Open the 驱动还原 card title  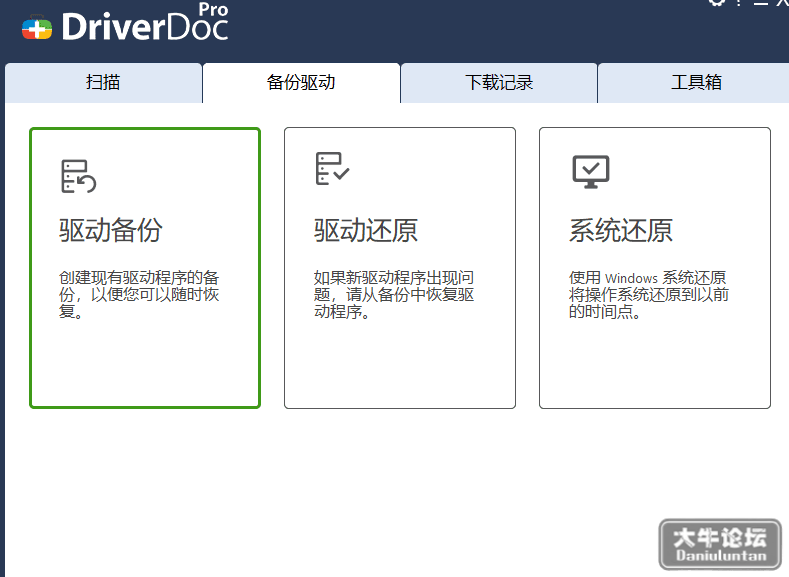click(x=366, y=230)
